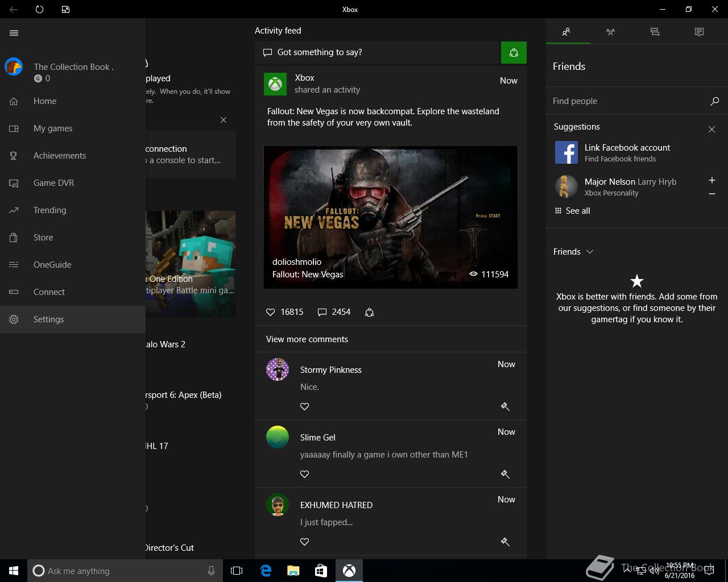The height and width of the screenshot is (582, 728).
Task: Click See all suggestions
Action: coord(572,211)
